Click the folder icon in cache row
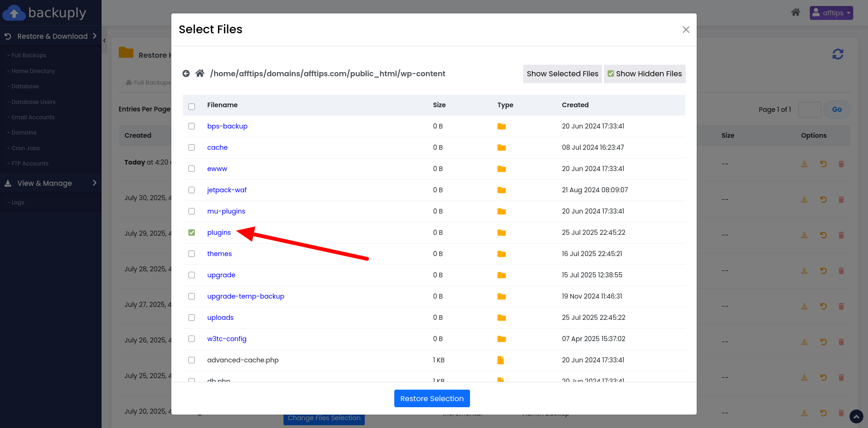The image size is (868, 428). (501, 147)
